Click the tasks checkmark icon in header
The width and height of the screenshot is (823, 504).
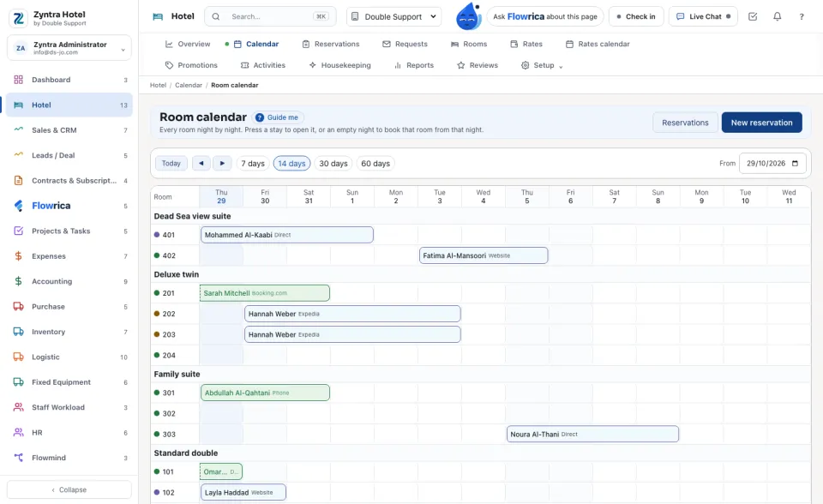click(753, 17)
